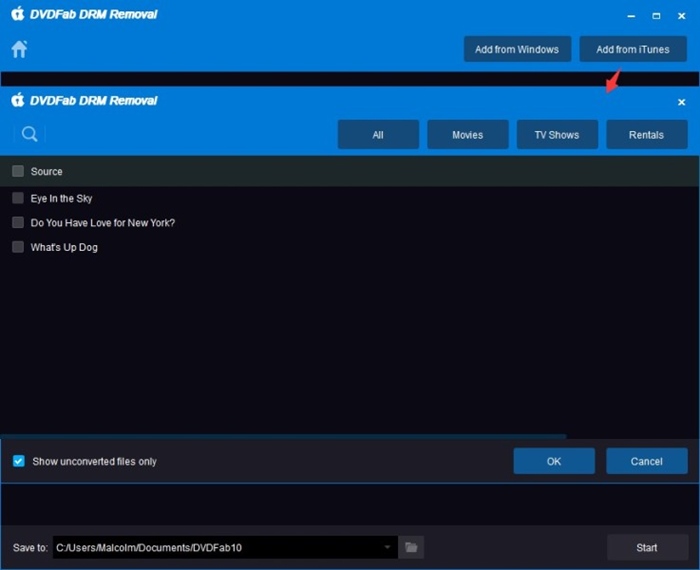
Task: Start the DRM removal
Action: (x=647, y=547)
